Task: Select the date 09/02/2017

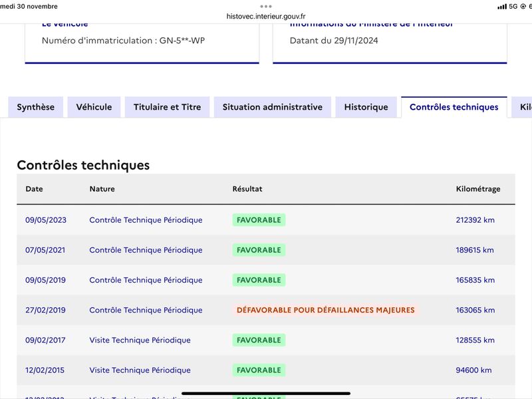Action: pyautogui.click(x=45, y=340)
